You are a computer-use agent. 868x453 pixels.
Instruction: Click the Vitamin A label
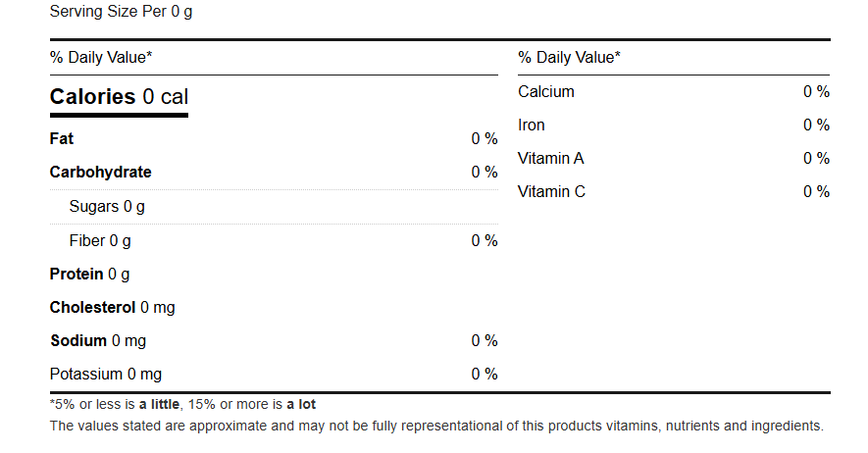[x=551, y=158]
